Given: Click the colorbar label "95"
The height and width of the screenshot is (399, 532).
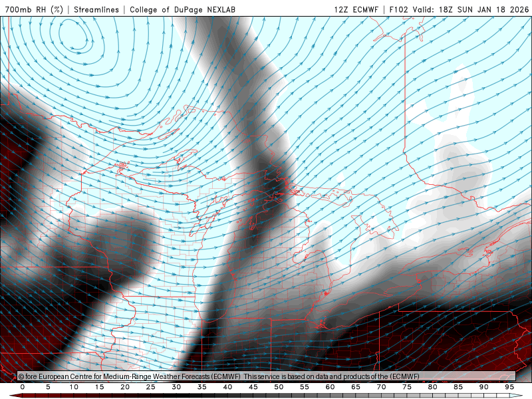Looking at the screenshot, I should pos(509,387).
